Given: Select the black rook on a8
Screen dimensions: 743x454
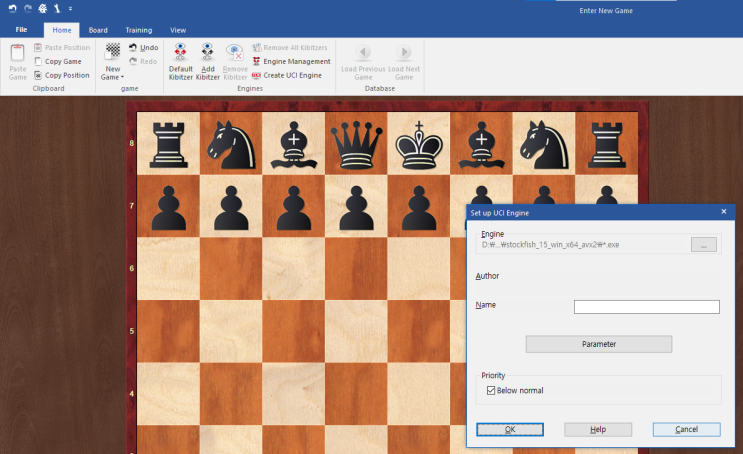Looking at the screenshot, I should pyautogui.click(x=168, y=144).
